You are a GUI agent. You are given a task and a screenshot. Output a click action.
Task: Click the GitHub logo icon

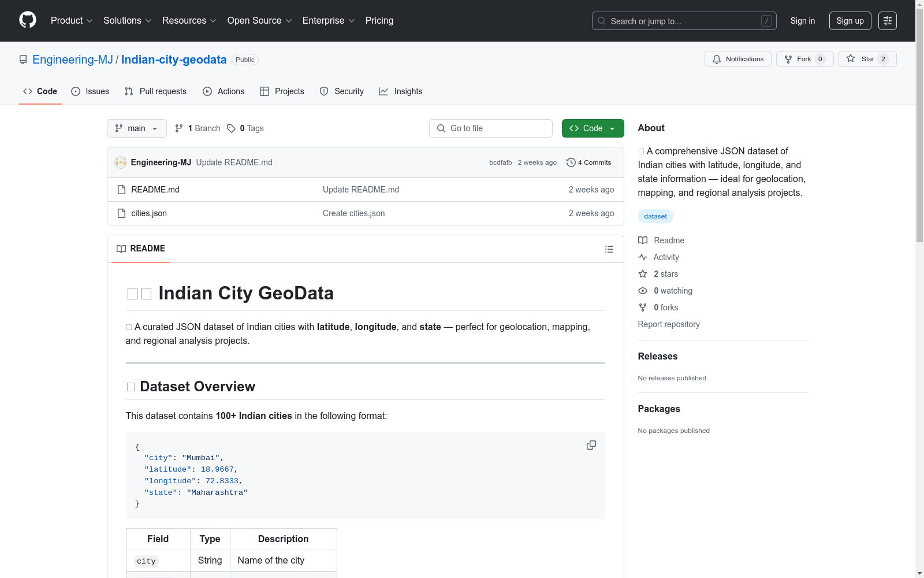tap(28, 20)
